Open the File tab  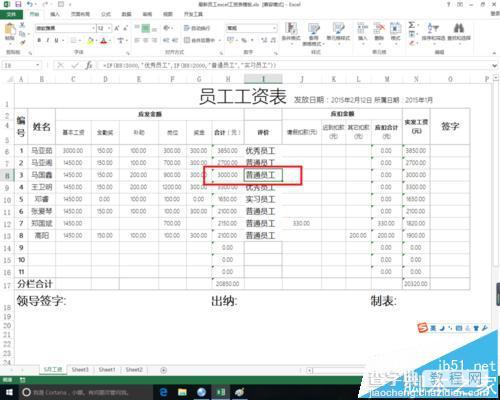pos(11,14)
